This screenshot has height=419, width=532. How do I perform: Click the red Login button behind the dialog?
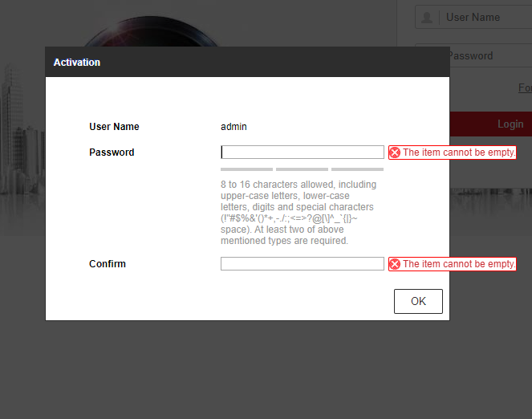click(490, 124)
